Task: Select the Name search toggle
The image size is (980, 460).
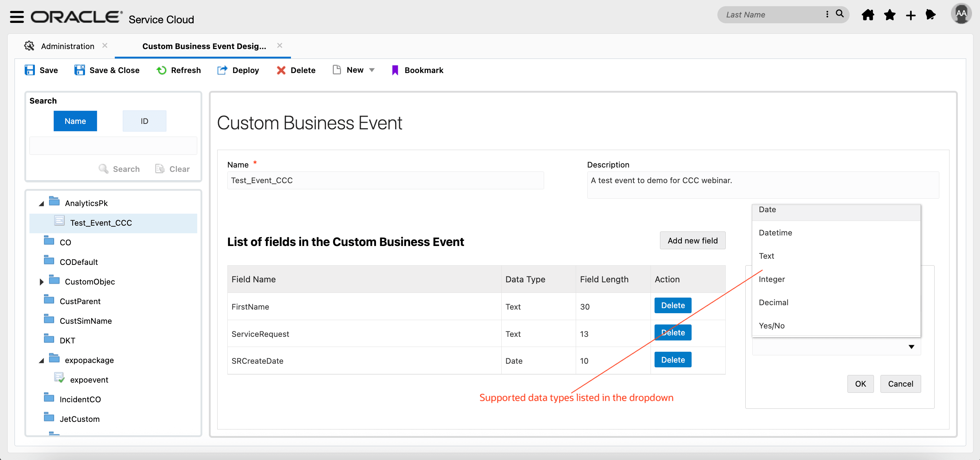Action: (75, 121)
